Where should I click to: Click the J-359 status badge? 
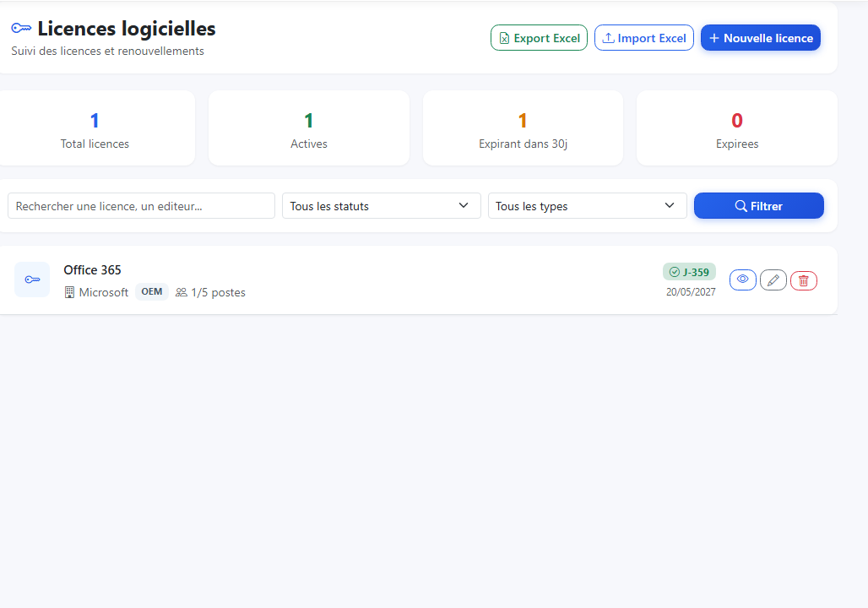[x=689, y=272]
